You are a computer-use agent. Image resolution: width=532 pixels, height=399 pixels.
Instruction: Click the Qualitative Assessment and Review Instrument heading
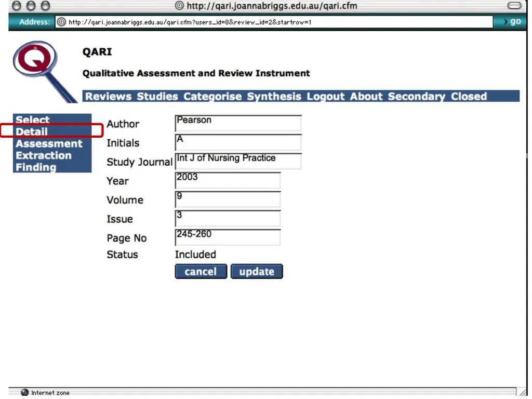pyautogui.click(x=196, y=73)
